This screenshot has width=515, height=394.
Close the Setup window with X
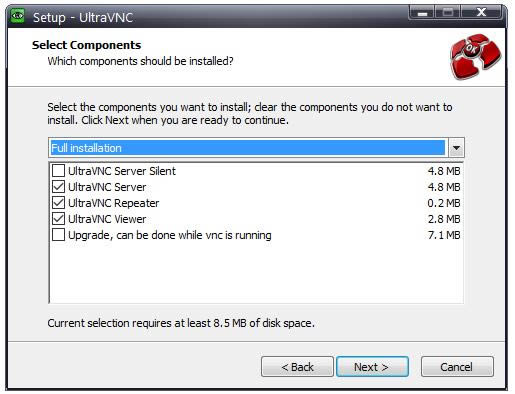coord(481,13)
